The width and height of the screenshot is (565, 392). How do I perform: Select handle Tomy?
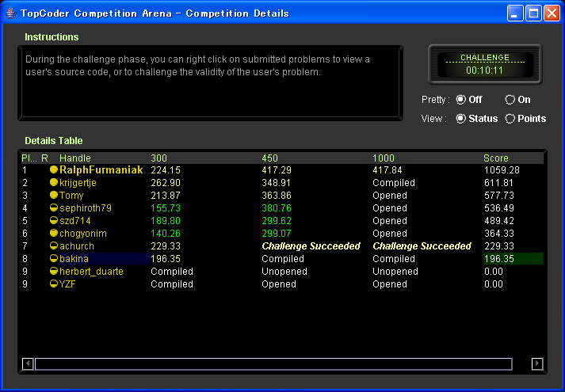tap(71, 196)
